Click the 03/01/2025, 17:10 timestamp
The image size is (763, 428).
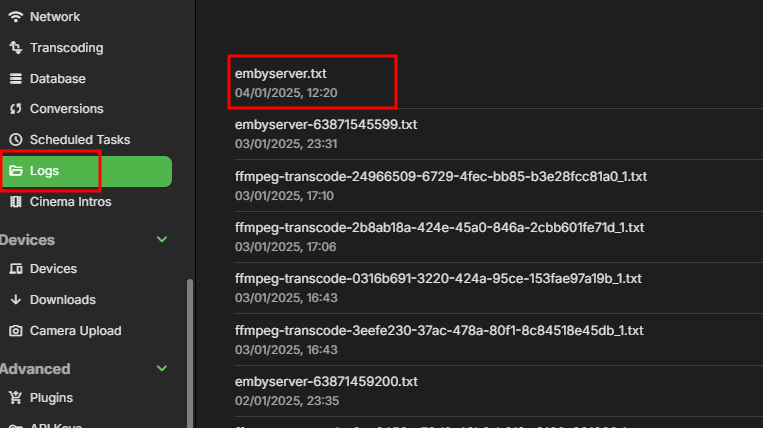tap(284, 196)
